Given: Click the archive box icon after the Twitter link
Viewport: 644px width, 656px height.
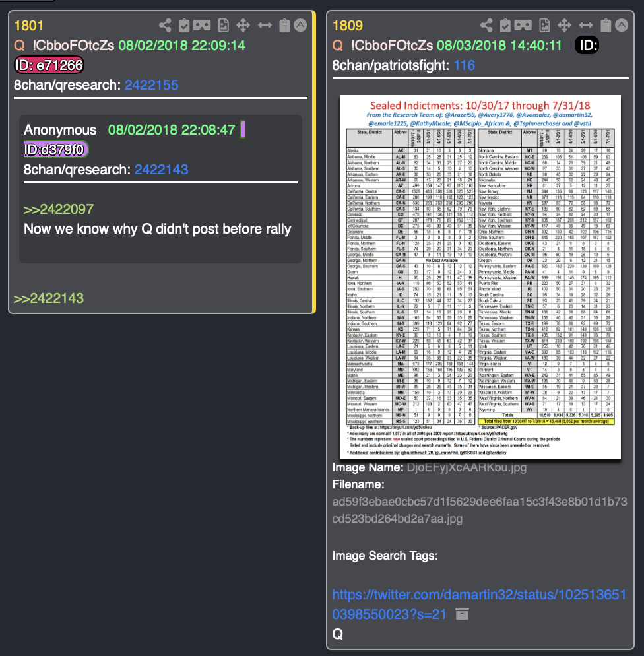Looking at the screenshot, I should coord(462,614).
